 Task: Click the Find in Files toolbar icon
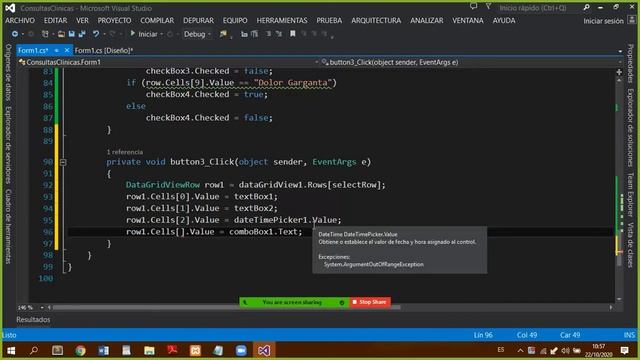(223, 34)
